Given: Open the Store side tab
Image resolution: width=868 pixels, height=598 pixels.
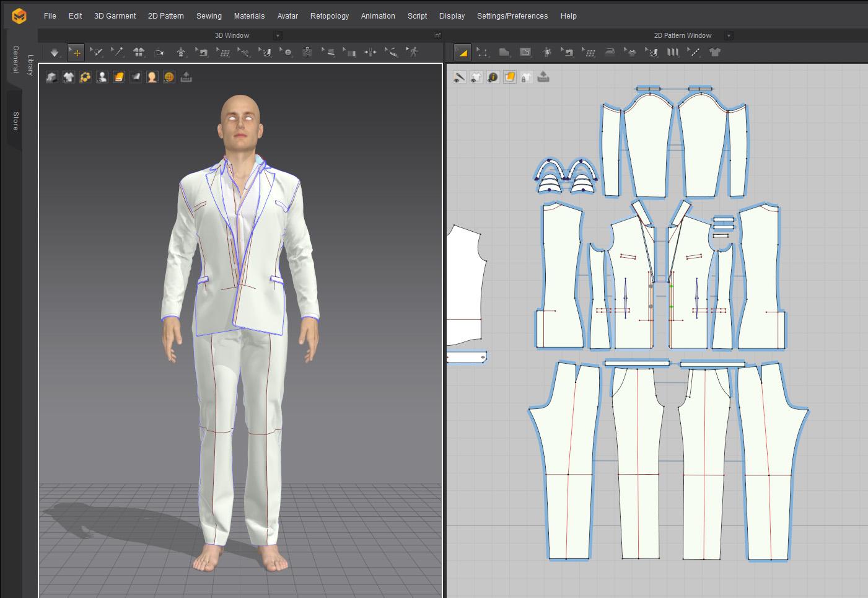Looking at the screenshot, I should point(15,121).
